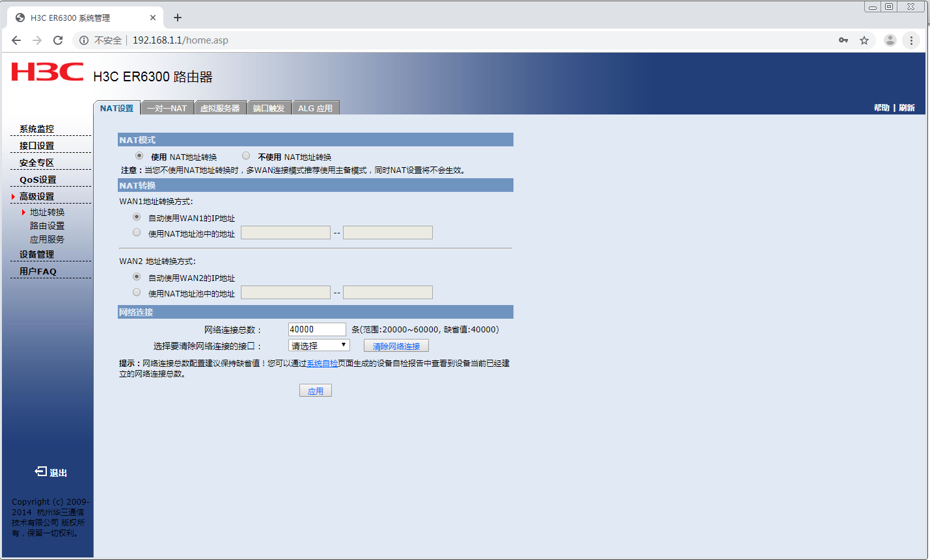
Task: Switch to ALG 应用 tab
Action: (x=316, y=108)
